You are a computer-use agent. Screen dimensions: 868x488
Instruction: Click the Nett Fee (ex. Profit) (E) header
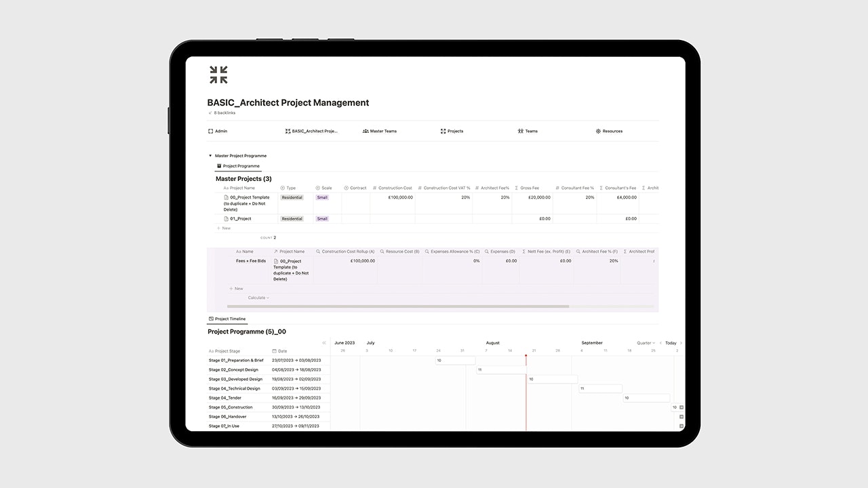coord(547,251)
